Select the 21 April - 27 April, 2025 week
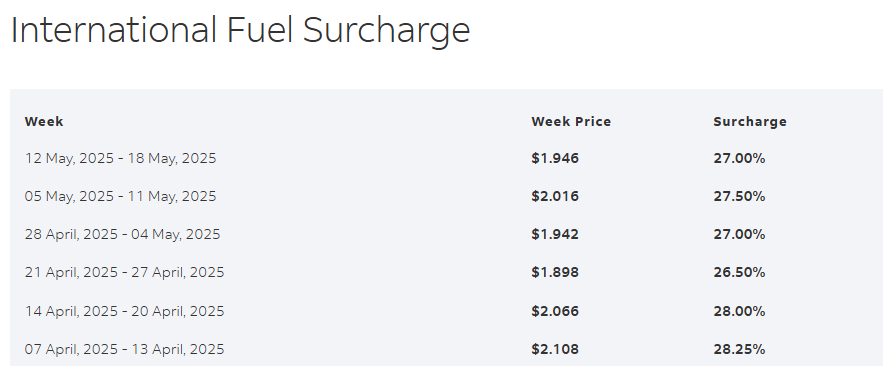 coord(124,273)
